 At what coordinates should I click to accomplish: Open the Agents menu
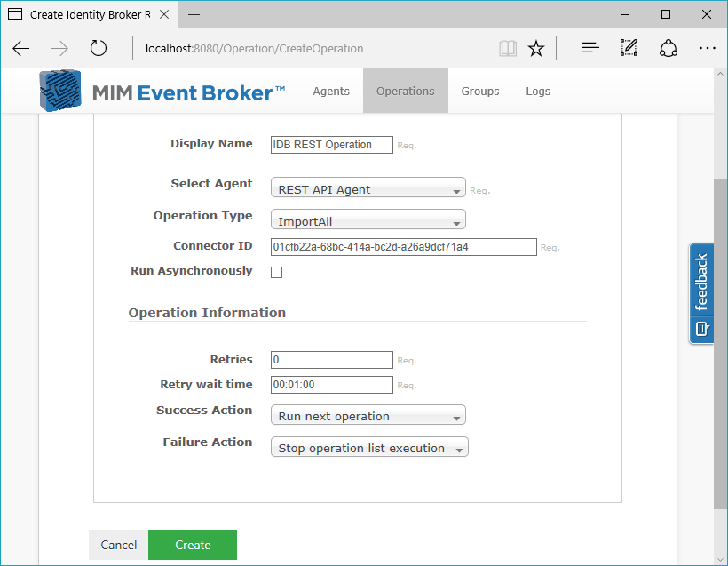pos(331,92)
